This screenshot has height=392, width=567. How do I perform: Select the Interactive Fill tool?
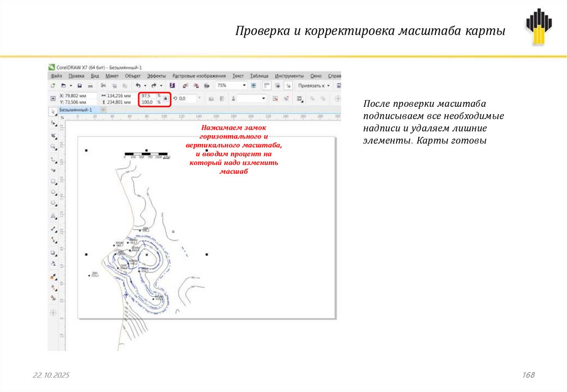[x=53, y=288]
